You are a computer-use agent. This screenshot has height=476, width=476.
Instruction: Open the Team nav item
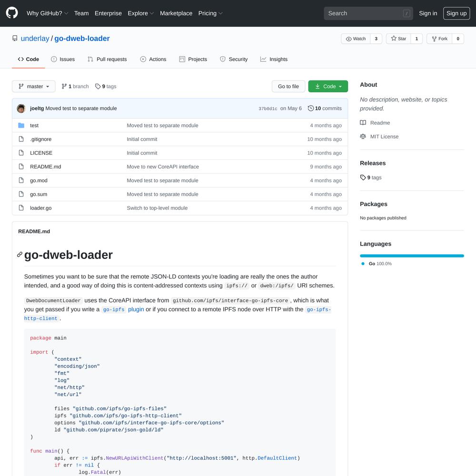pyautogui.click(x=81, y=13)
